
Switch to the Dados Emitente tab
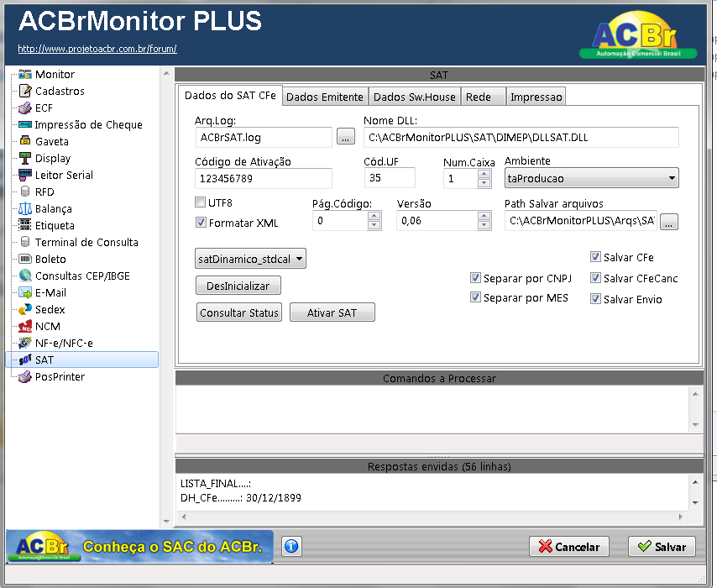pos(325,97)
